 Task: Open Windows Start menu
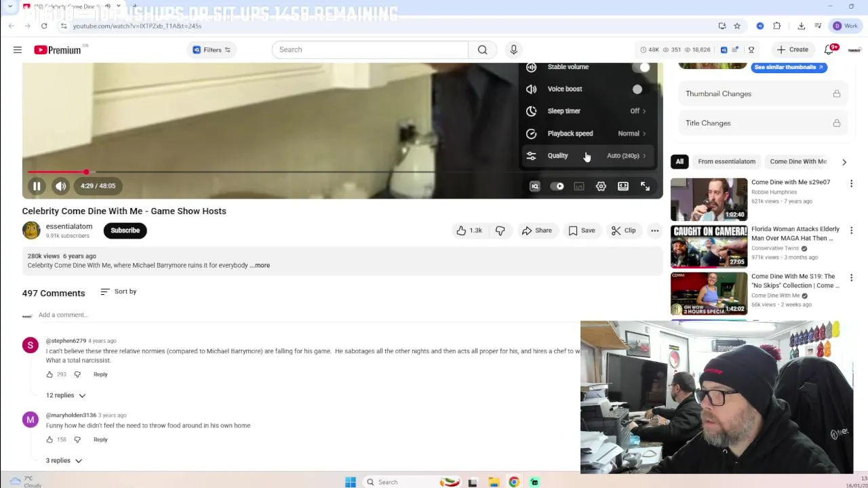click(351, 482)
